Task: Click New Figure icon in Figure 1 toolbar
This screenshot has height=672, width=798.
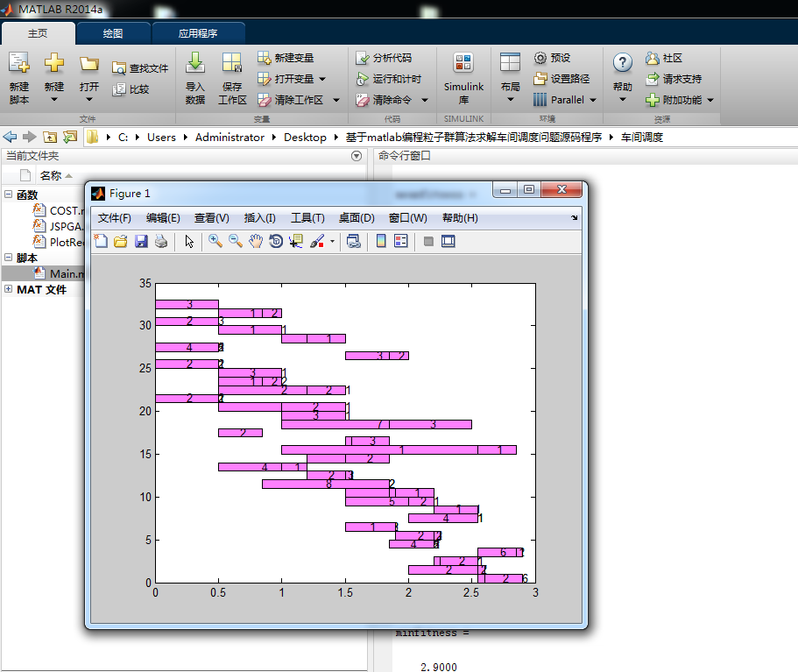Action: [102, 241]
